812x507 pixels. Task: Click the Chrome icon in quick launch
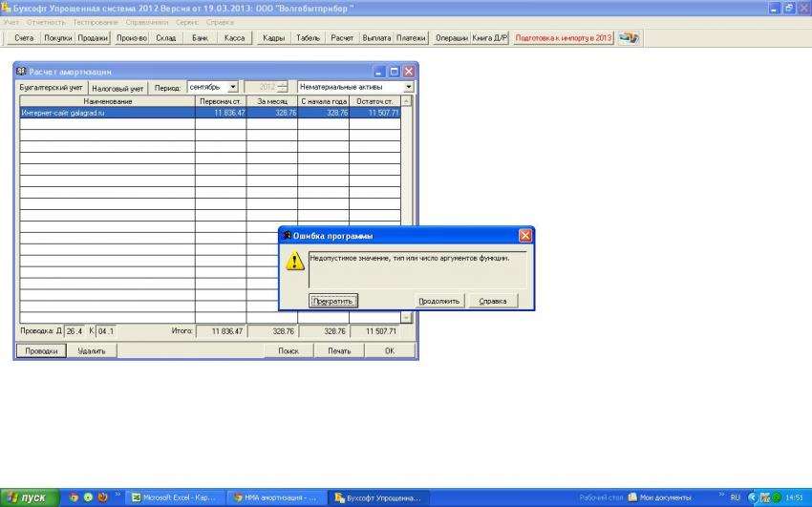point(74,497)
